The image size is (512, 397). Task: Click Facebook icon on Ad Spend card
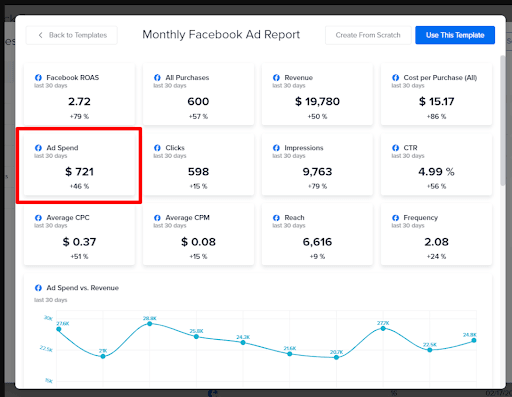38,148
